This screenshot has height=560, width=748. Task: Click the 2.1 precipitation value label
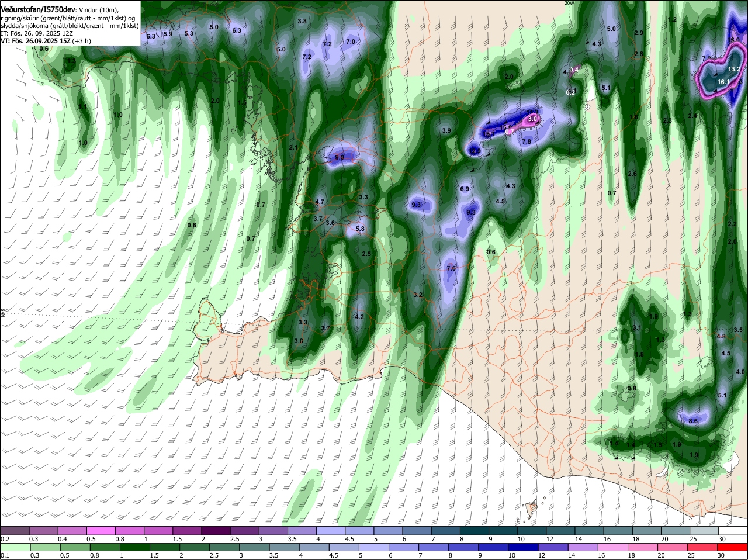pyautogui.click(x=293, y=147)
